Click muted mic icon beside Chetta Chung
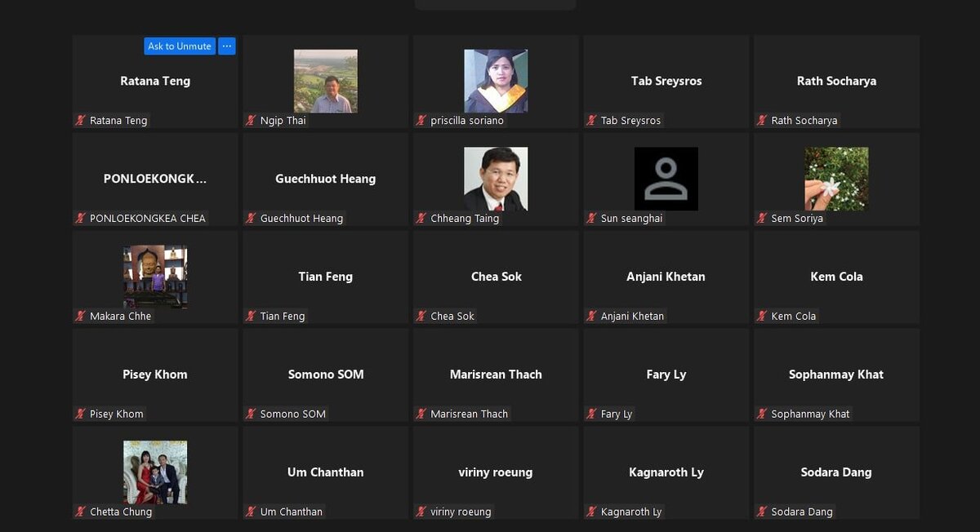 click(x=81, y=512)
